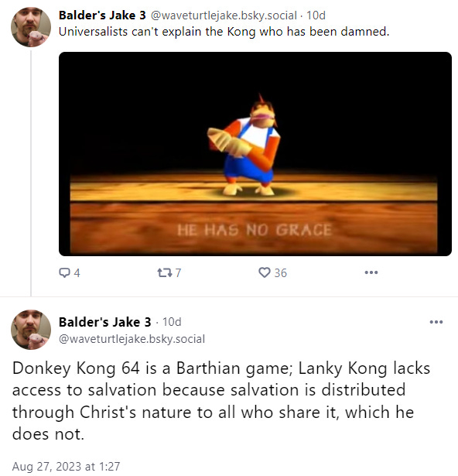This screenshot has width=458, height=476.
Task: Open @waveturtlejake.bsky.social handle in the top post
Action: tap(224, 15)
